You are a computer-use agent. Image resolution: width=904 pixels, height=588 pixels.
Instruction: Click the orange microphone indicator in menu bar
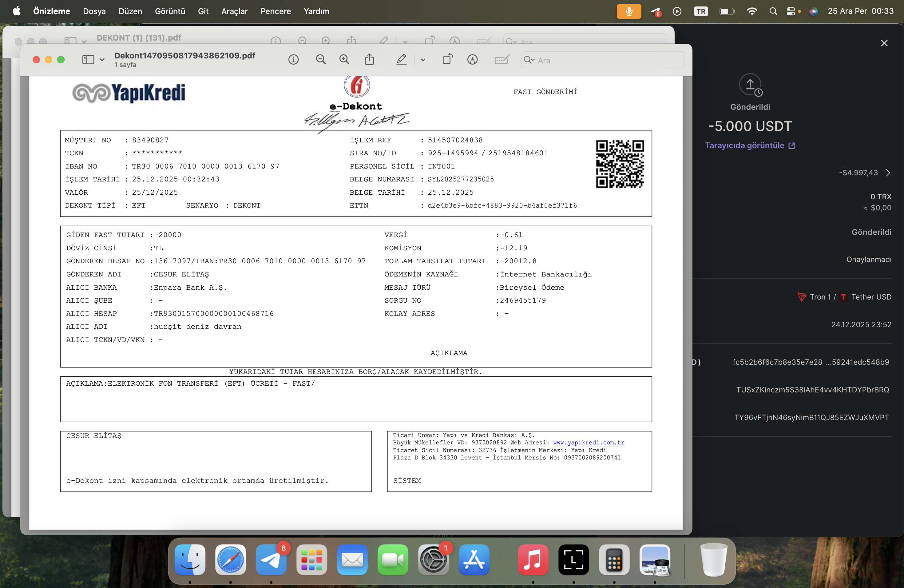(628, 11)
